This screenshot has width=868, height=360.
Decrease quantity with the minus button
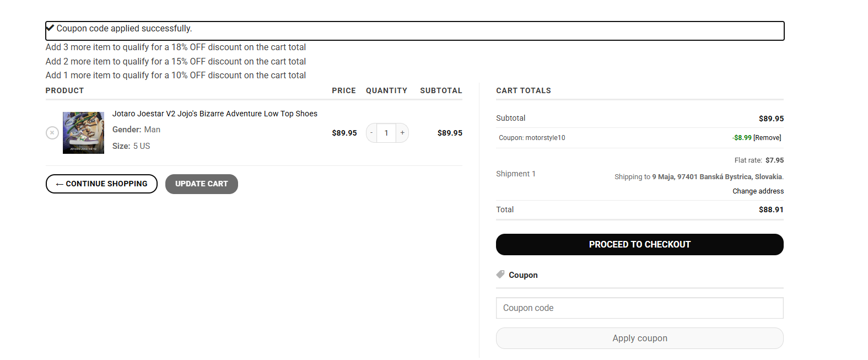pyautogui.click(x=371, y=133)
